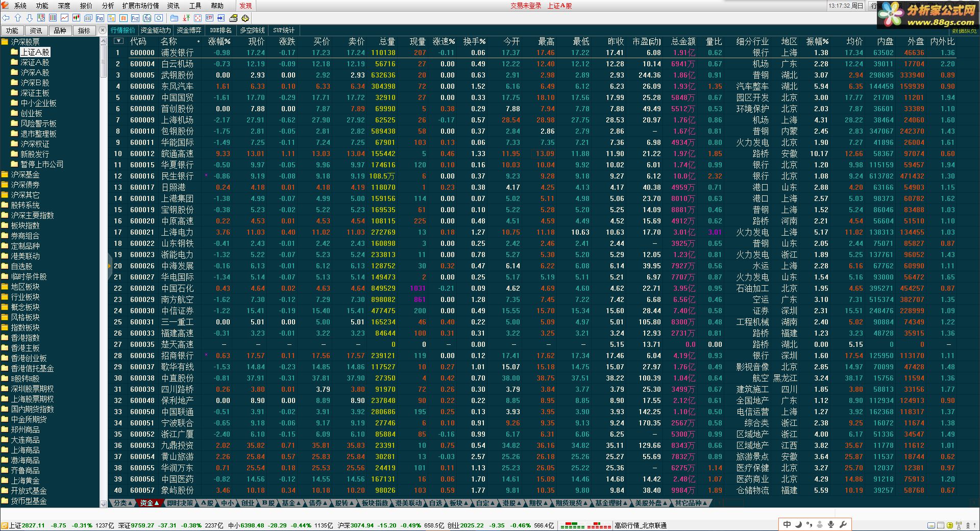Open the column header dropdown arrow
This screenshot has width=980, height=531.
click(118, 41)
